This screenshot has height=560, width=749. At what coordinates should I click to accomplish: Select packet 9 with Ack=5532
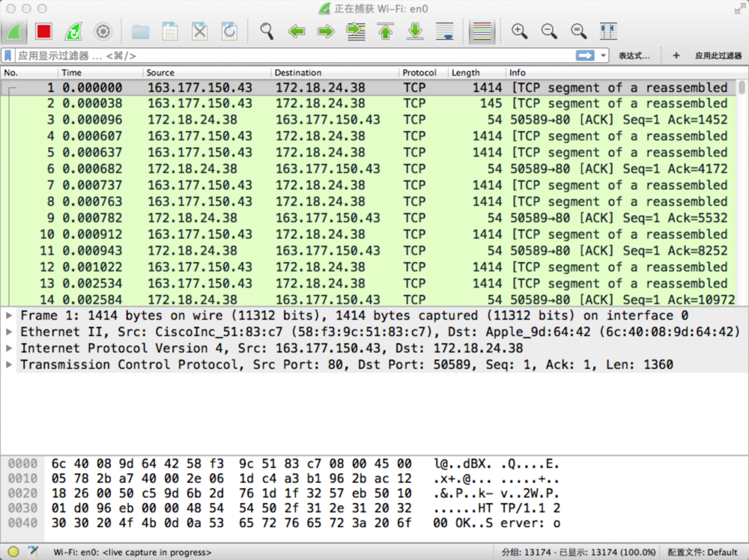369,218
